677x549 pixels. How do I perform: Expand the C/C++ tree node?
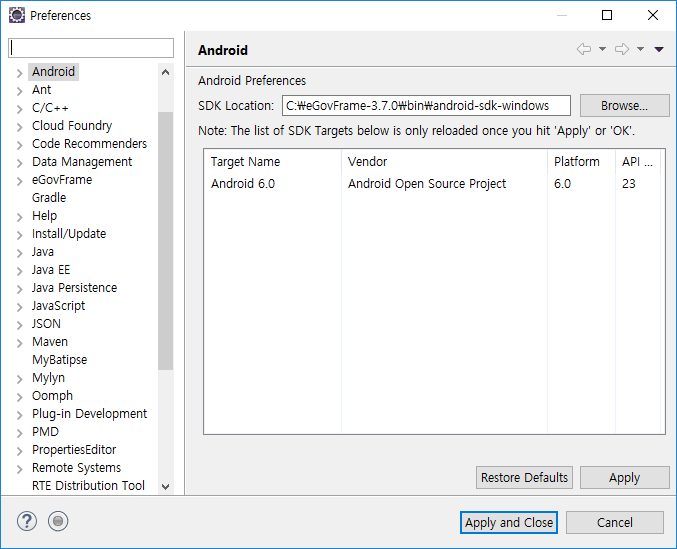pyautogui.click(x=19, y=109)
